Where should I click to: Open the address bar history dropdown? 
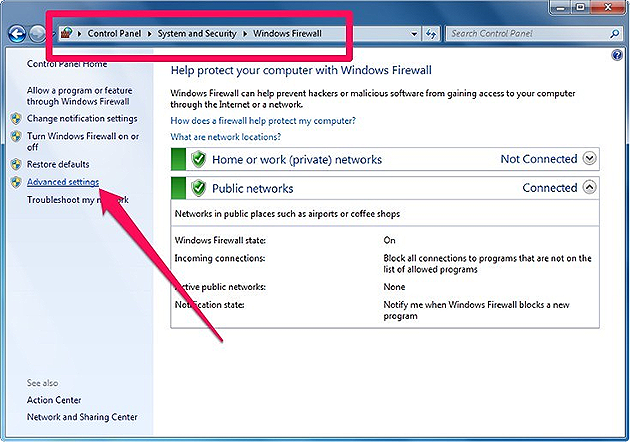coord(414,33)
